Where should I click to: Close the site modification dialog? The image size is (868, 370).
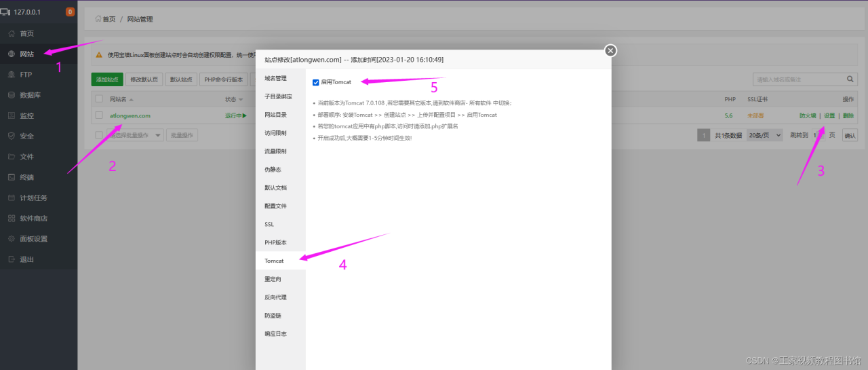[x=610, y=50]
